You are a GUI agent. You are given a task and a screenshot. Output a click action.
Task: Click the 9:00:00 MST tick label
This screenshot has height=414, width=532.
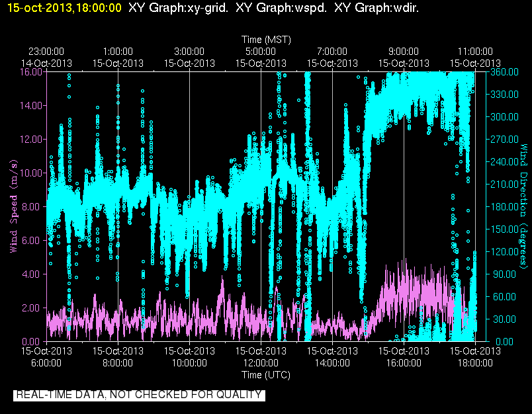404,52
